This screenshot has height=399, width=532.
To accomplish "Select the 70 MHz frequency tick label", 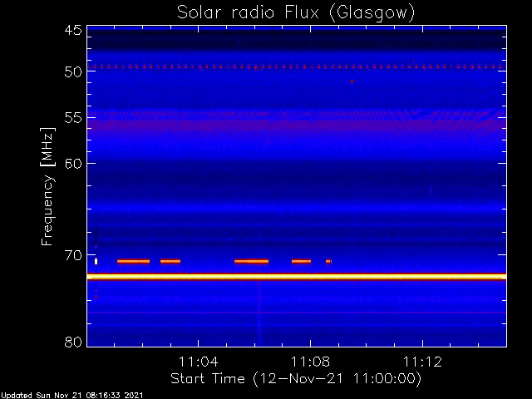I will 73,255.
